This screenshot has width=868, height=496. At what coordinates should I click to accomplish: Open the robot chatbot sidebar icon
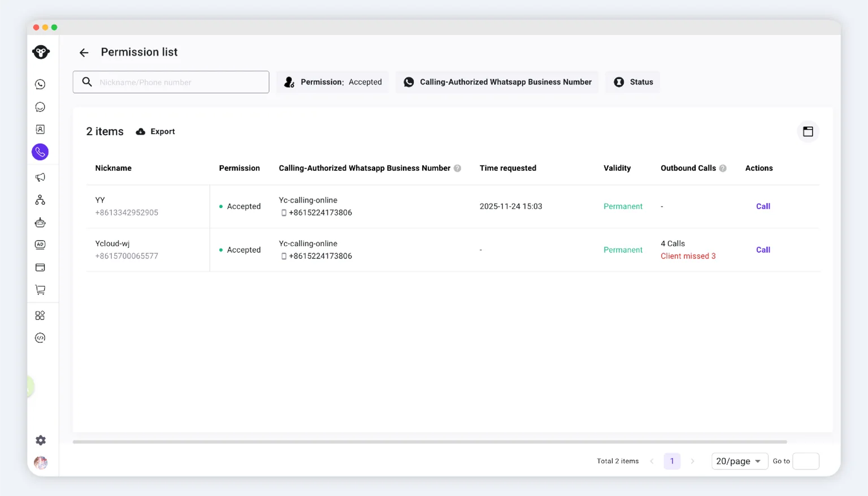click(x=40, y=222)
